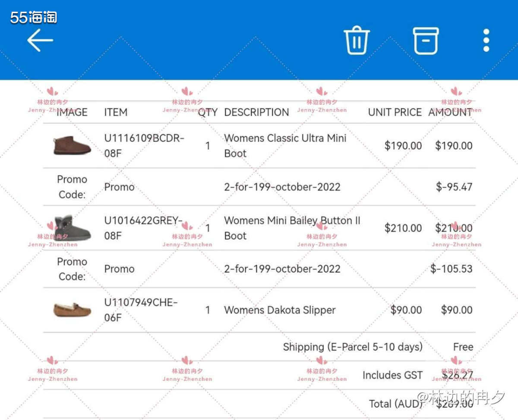Tap the $-105.53 promo discount amount
Image resolution: width=518 pixels, height=420 pixels.
452,269
